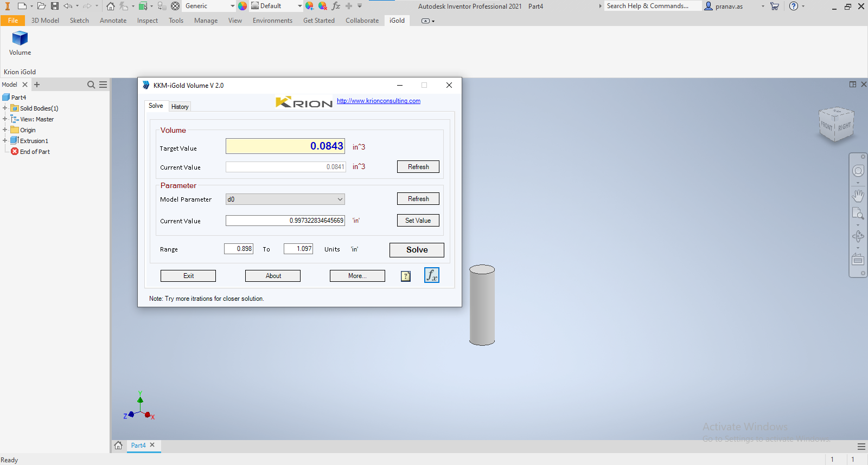Click the FRONT face of the ViewCube
Viewport: 868px width, 465px height.
tap(827, 126)
